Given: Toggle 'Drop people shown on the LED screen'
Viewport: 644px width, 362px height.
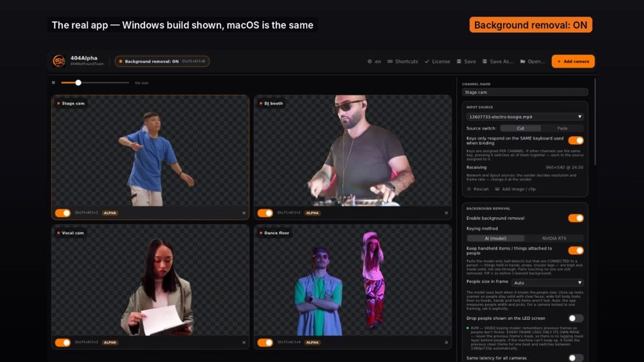Looking at the screenshot, I should (576, 318).
